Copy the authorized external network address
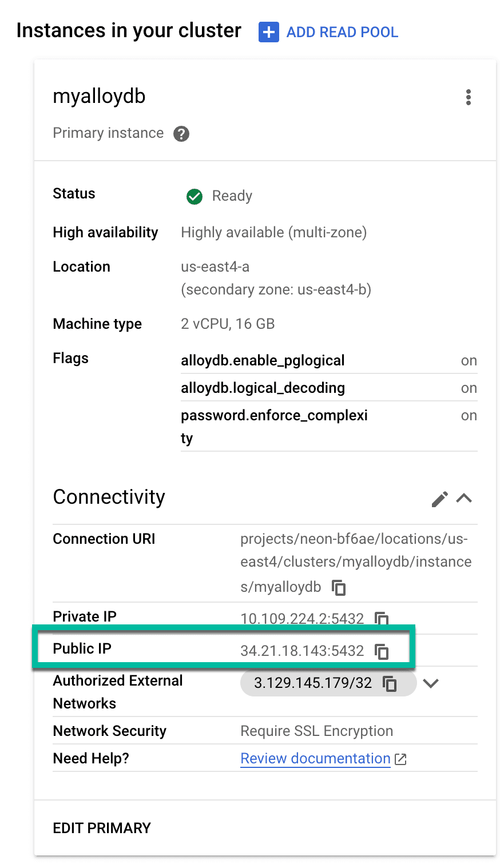This screenshot has height=868, width=500. coord(390,683)
